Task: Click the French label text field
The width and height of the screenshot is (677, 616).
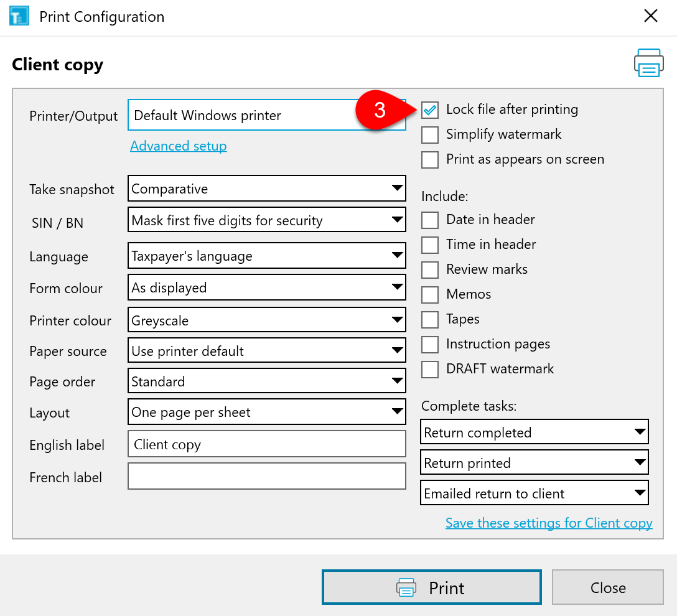Action: (266, 477)
